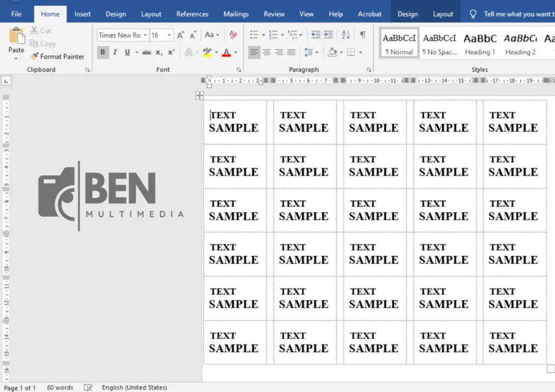Apply strikethrough formatting
Screen dimensions: 555x392
[146, 52]
